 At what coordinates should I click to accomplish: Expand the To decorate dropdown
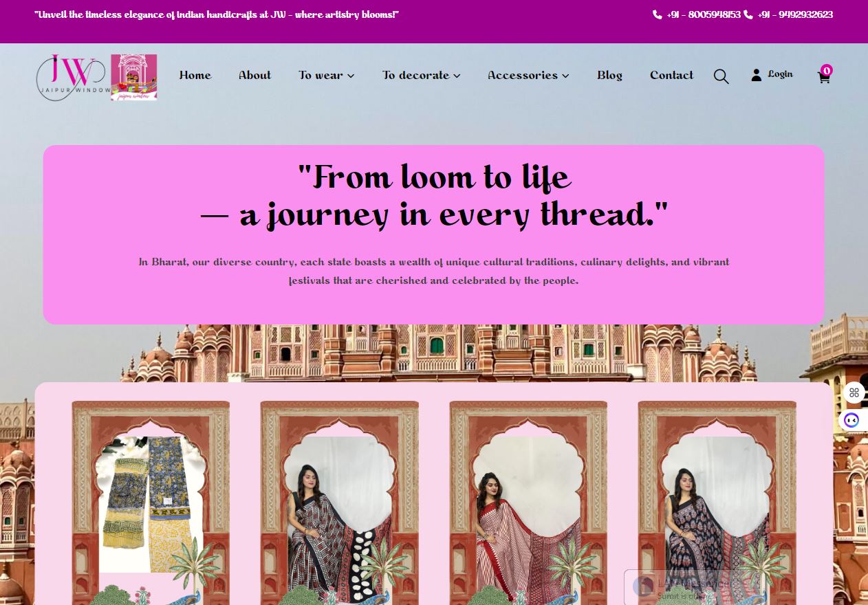coord(422,76)
